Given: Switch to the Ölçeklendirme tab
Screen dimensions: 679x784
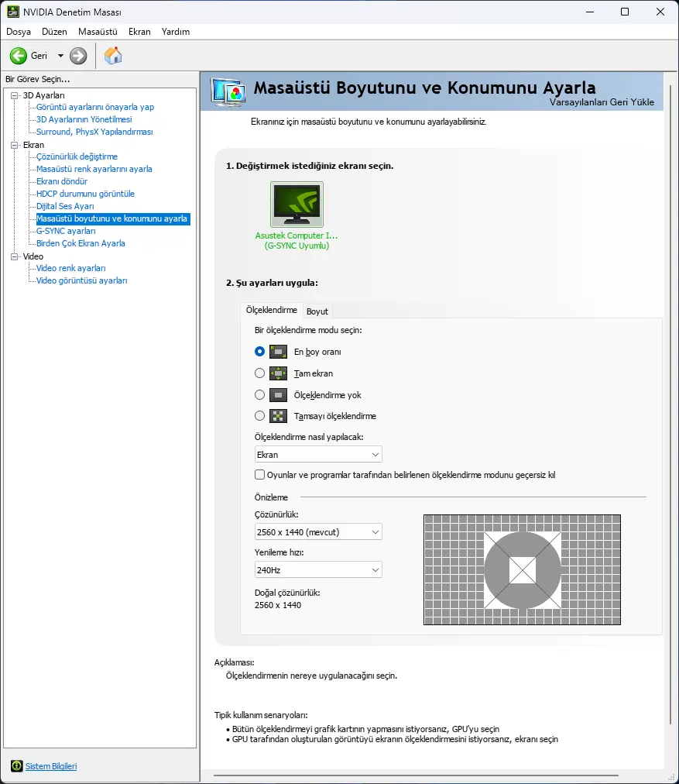Looking at the screenshot, I should pos(271,310).
